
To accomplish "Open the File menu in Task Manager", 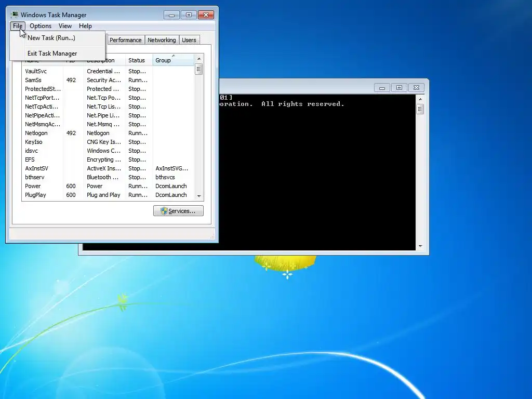I will [x=18, y=26].
